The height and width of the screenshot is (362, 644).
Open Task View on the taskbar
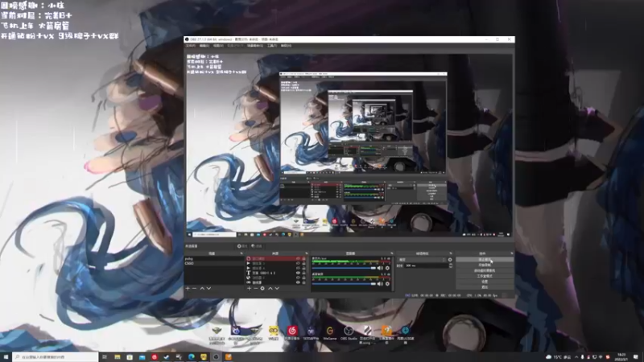point(105,357)
